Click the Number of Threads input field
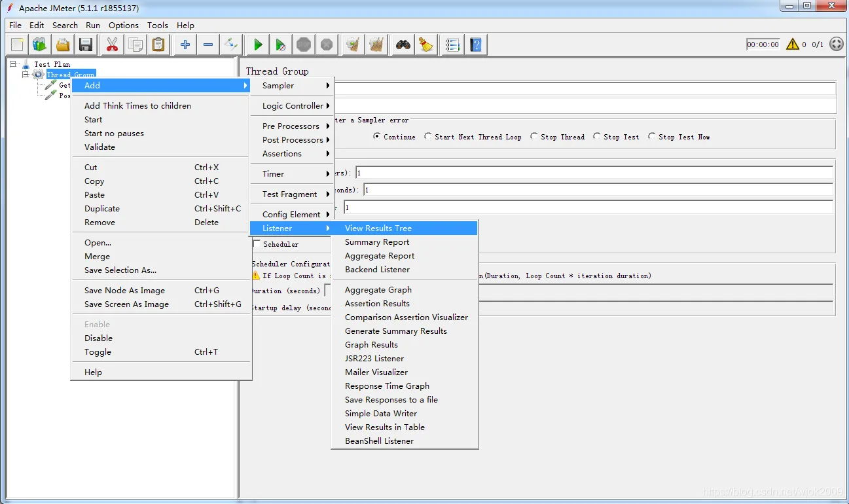This screenshot has height=504, width=849. pos(594,173)
